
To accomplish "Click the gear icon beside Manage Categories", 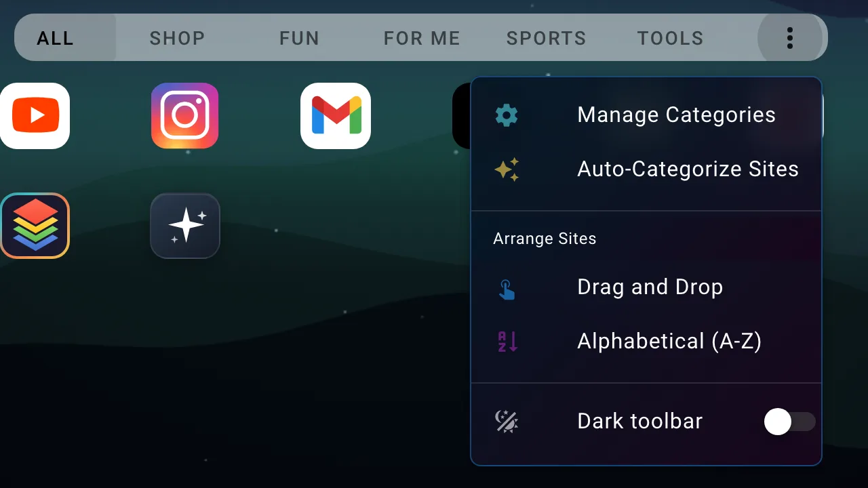I will [507, 115].
